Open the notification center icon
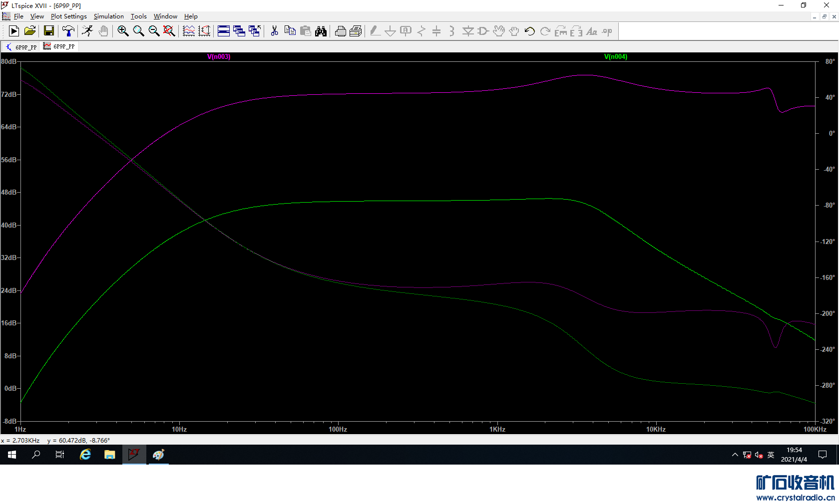This screenshot has height=504, width=839. (823, 455)
